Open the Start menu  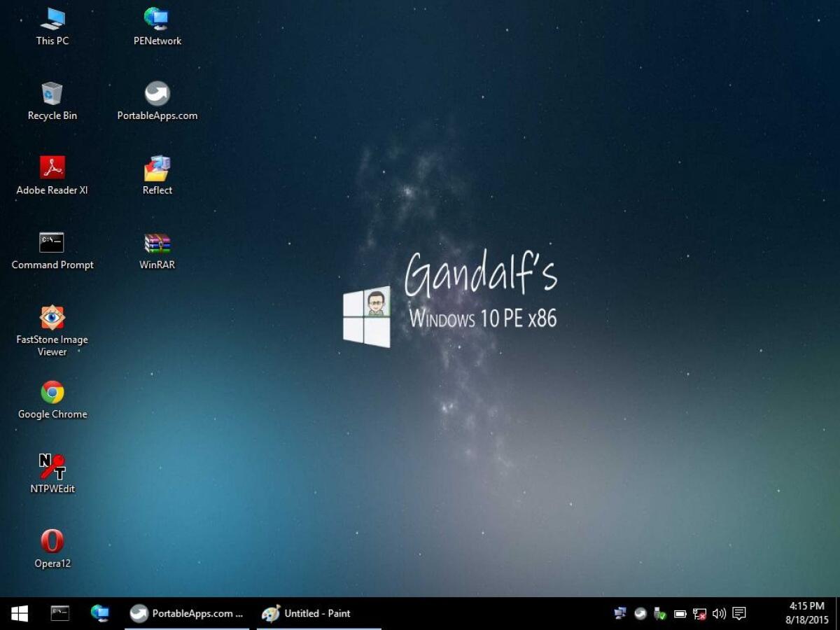19,613
